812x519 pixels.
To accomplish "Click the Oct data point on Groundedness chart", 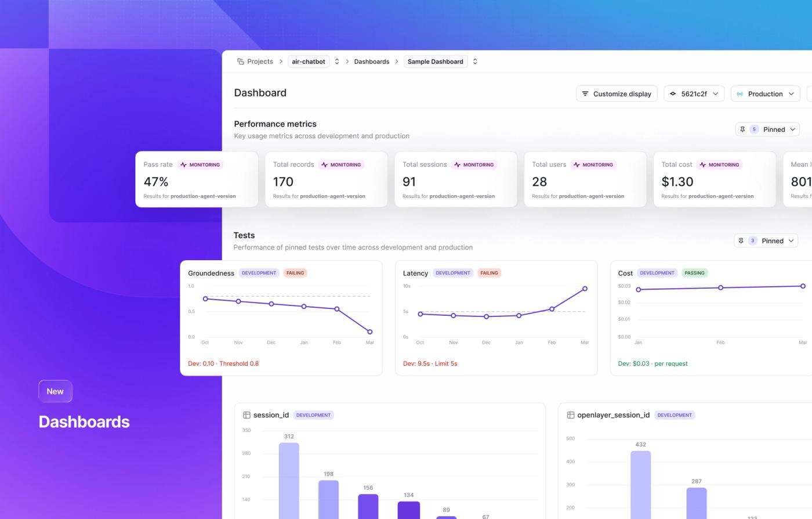I will click(205, 299).
